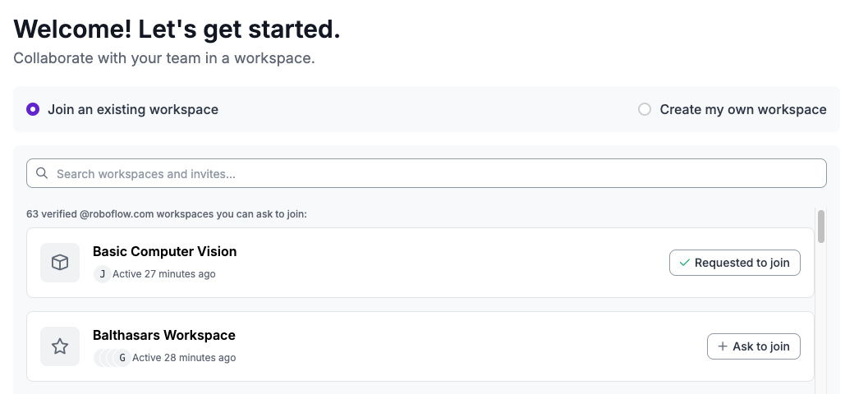The image size is (868, 394).
Task: Open the Balthasars Workspace title
Action: (x=164, y=335)
